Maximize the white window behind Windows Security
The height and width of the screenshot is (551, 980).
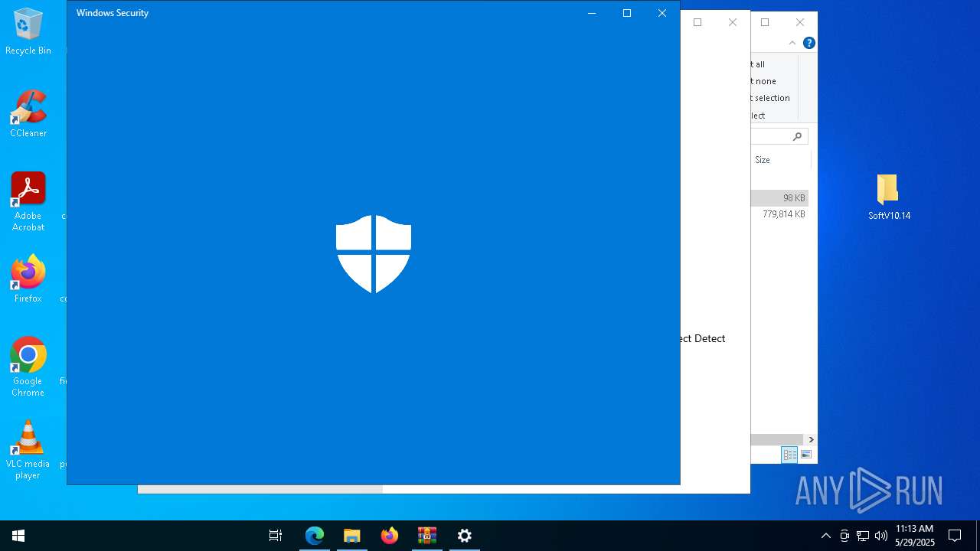tap(697, 22)
